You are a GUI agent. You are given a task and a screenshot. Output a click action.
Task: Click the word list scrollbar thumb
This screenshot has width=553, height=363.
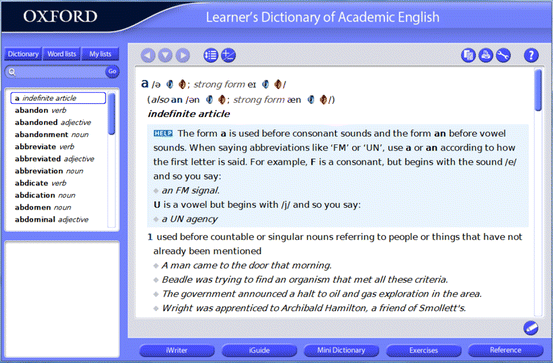click(111, 114)
